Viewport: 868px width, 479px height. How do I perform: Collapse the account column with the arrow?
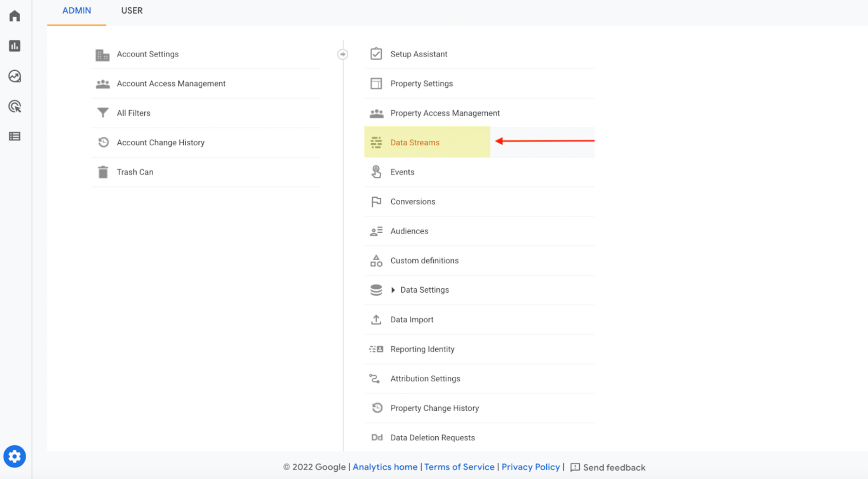tap(343, 55)
